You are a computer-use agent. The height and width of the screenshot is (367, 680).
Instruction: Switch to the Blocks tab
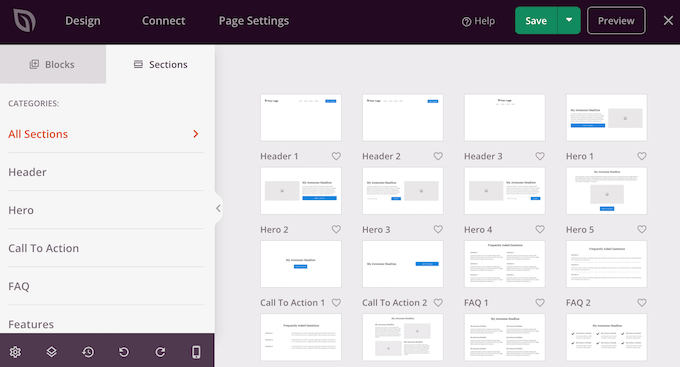pos(53,64)
